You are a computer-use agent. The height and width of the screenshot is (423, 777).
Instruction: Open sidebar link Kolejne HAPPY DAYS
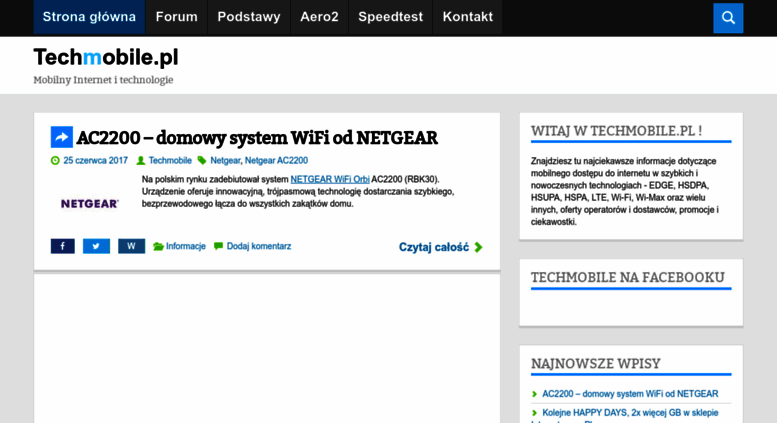click(630, 413)
